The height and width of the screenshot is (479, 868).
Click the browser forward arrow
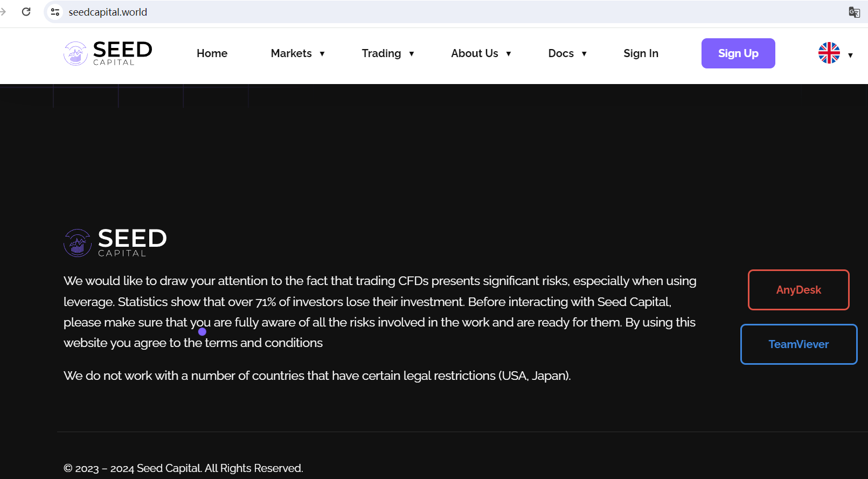(3, 12)
